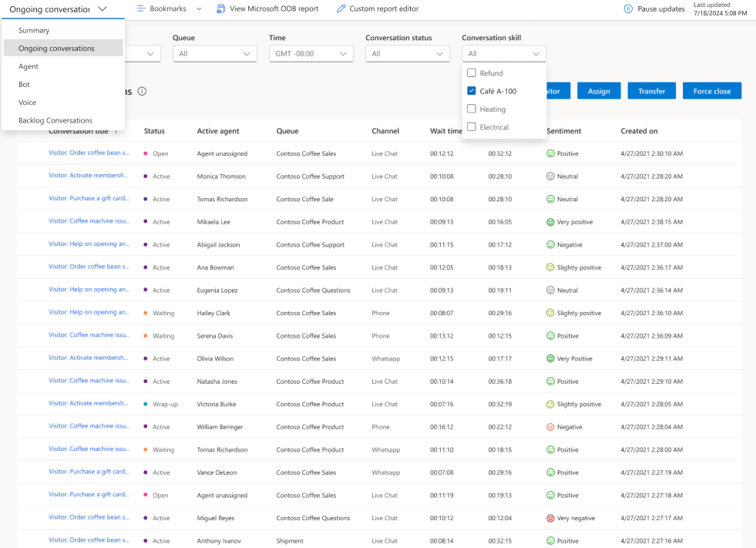Click the '00:16:12' wait time cell
The image size is (756, 548).
pos(442,427)
